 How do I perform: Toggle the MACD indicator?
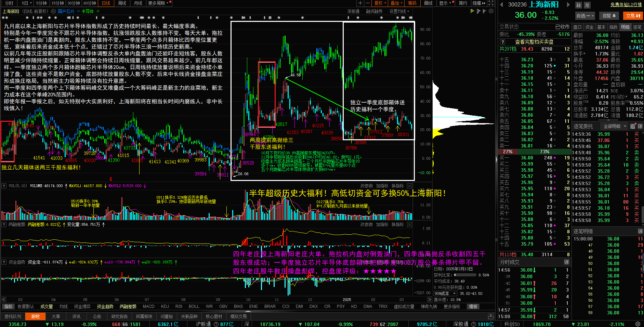point(149,306)
